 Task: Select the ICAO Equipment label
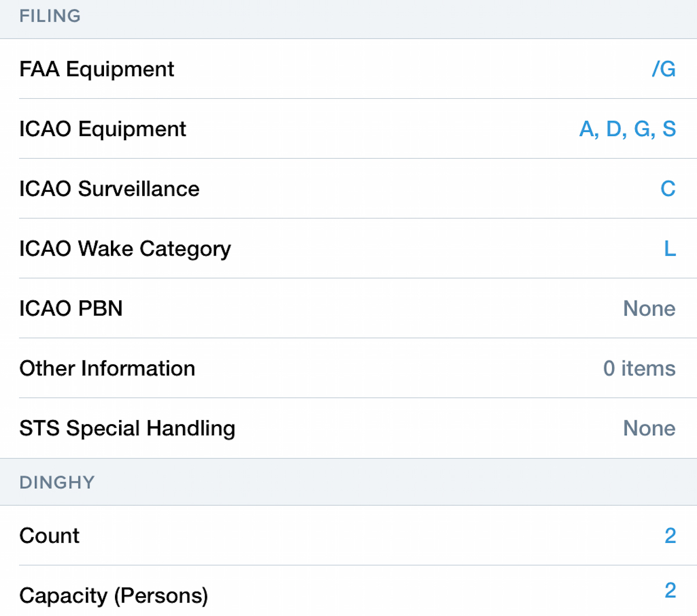(x=103, y=129)
